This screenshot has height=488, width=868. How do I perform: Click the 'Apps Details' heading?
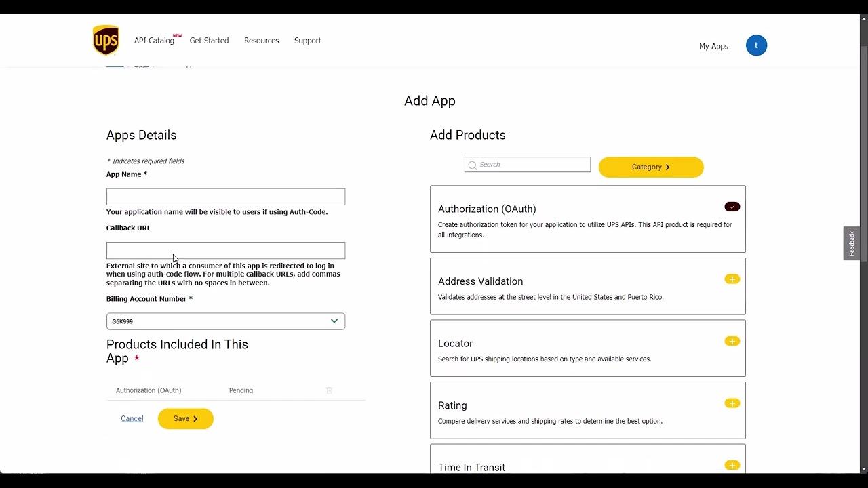pos(141,135)
